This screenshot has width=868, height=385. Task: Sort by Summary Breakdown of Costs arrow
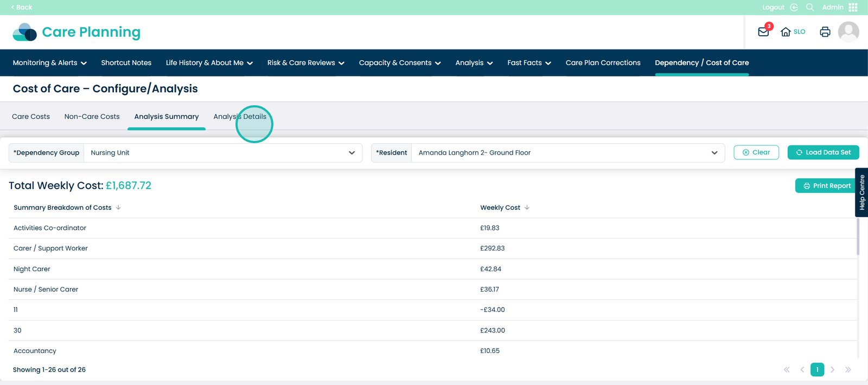pyautogui.click(x=118, y=208)
